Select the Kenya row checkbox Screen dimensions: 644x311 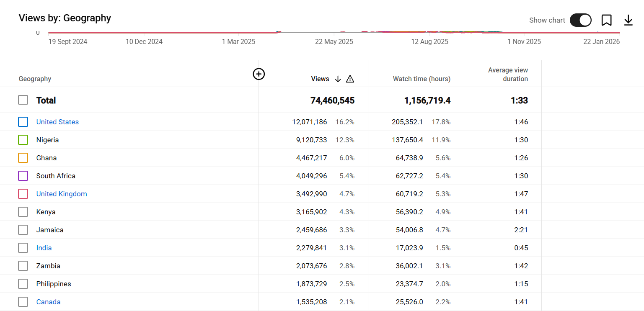(23, 212)
